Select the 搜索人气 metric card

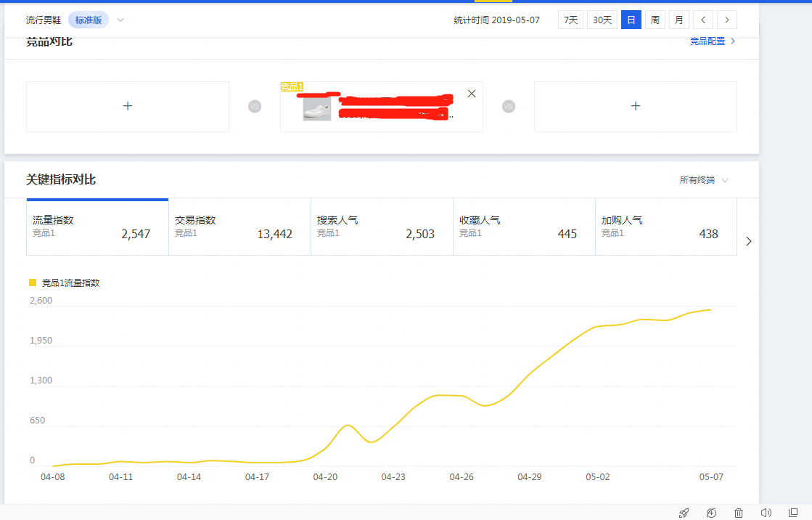(382, 226)
